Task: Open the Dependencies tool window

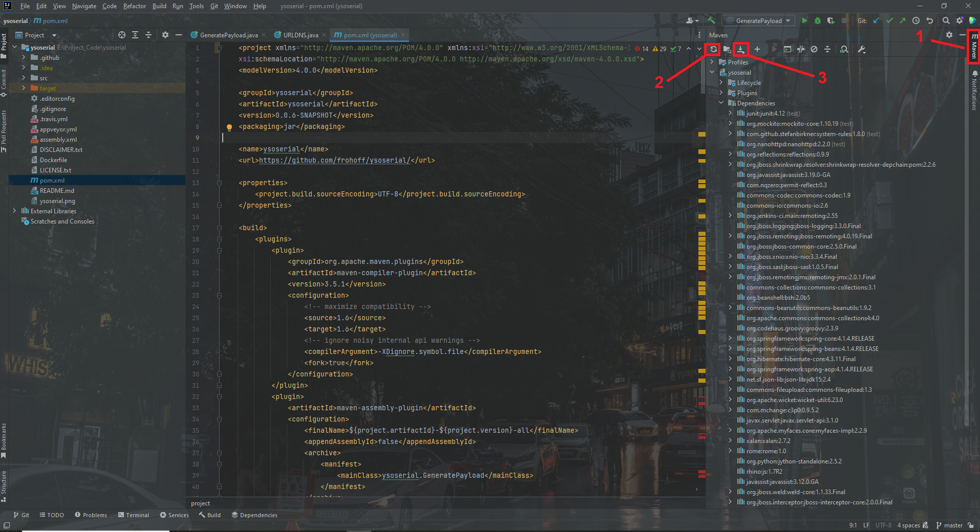Action: (254, 515)
